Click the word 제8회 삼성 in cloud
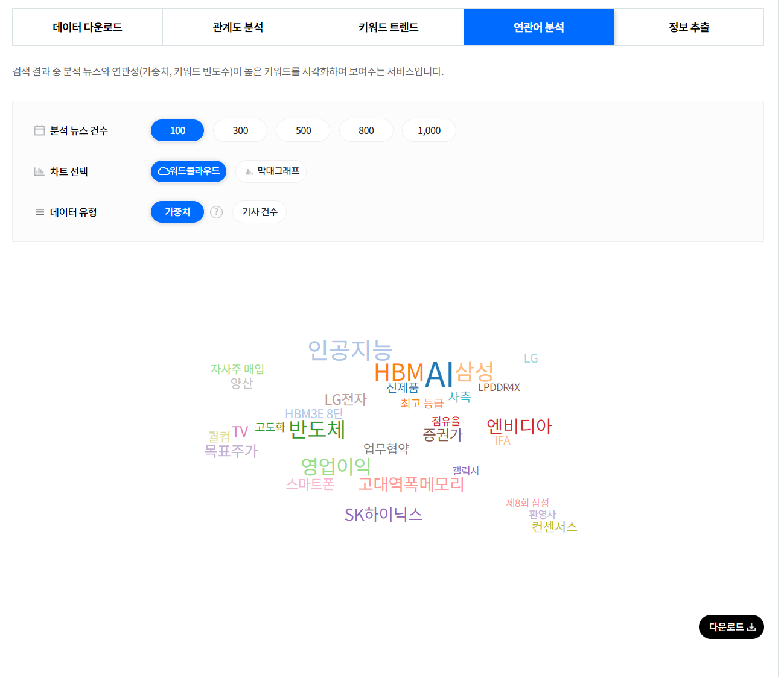Image resolution: width=784 pixels, height=677 pixels. (527, 503)
